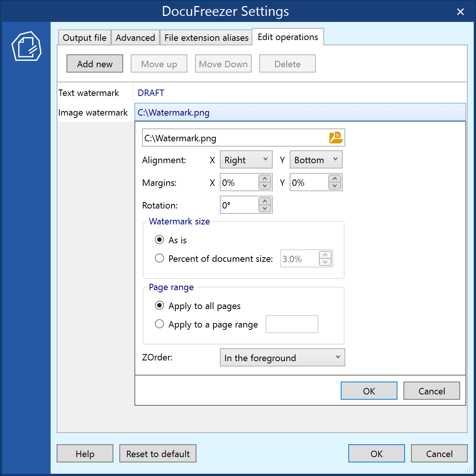Image resolution: width=476 pixels, height=476 pixels.
Task: Increase the Y margin value
Action: (335, 179)
